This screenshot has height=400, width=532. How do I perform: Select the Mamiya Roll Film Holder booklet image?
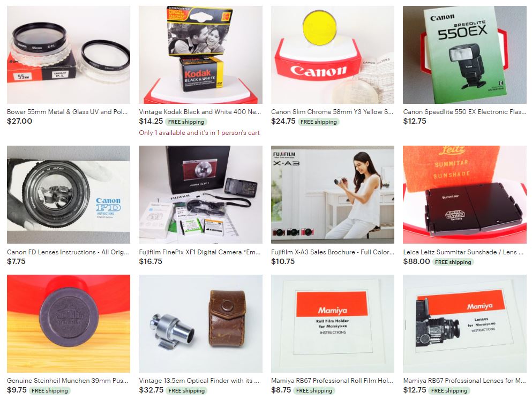click(x=333, y=323)
